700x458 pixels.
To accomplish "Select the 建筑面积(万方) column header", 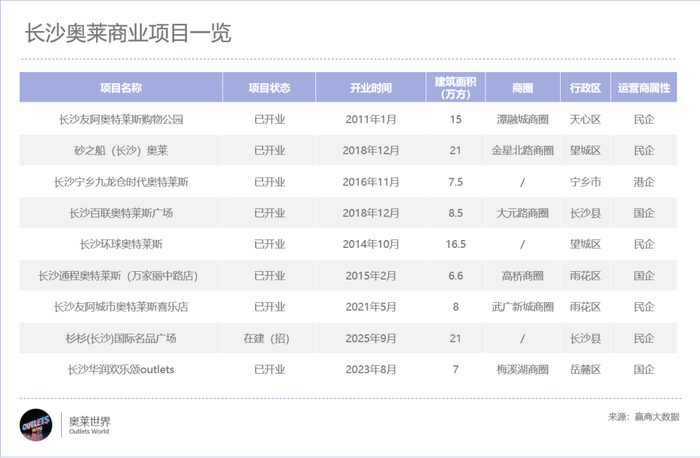I will tap(456, 87).
